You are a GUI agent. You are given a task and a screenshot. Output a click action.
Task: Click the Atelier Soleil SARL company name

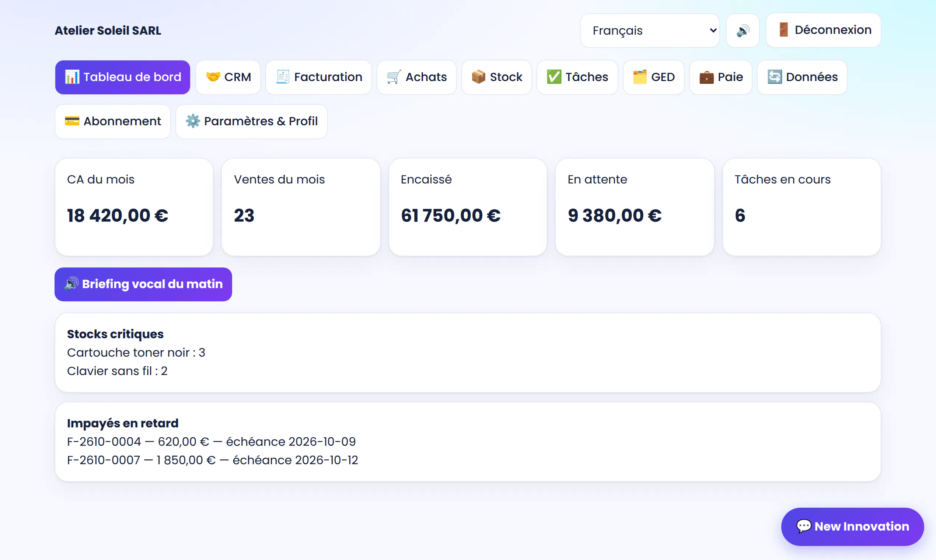[x=108, y=31]
